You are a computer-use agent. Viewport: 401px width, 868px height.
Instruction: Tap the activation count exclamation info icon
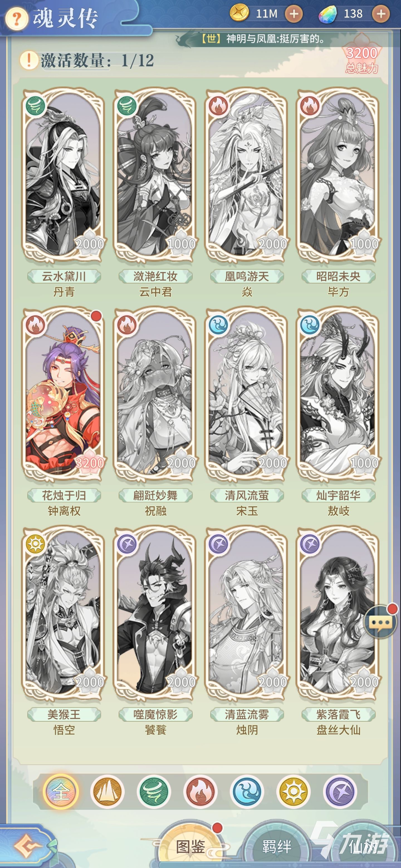click(29, 61)
